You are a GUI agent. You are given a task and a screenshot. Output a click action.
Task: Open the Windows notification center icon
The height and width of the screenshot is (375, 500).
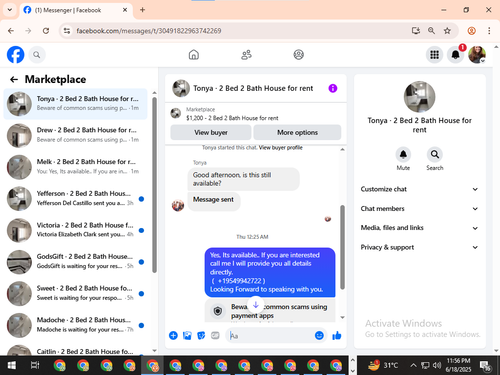[485, 366]
